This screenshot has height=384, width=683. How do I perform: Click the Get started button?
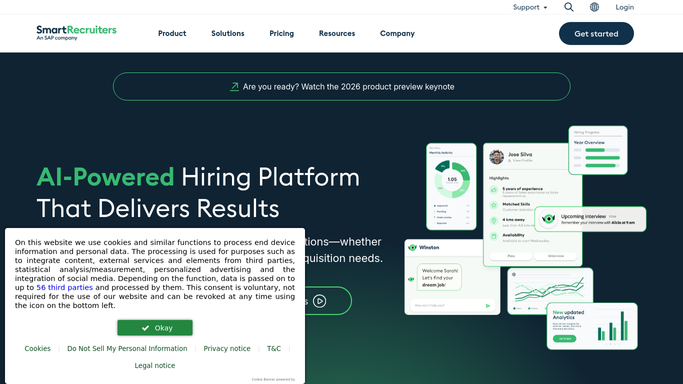click(x=596, y=34)
